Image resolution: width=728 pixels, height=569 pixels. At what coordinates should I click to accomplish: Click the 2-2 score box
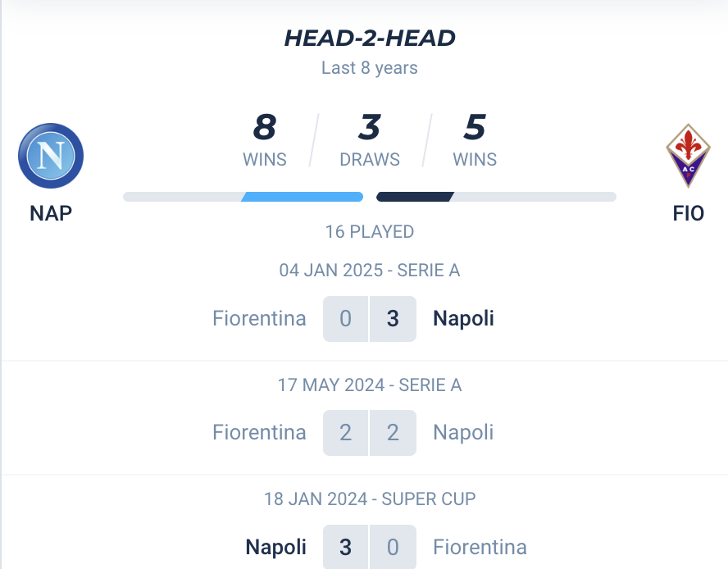pos(370,433)
